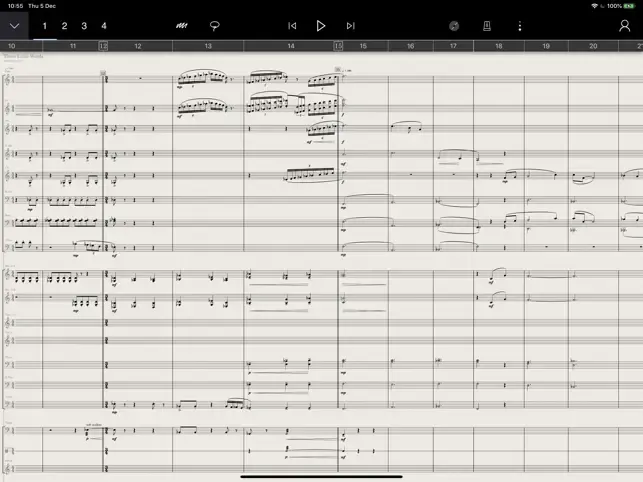
Task: Open the user profile icon
Action: tap(625, 26)
